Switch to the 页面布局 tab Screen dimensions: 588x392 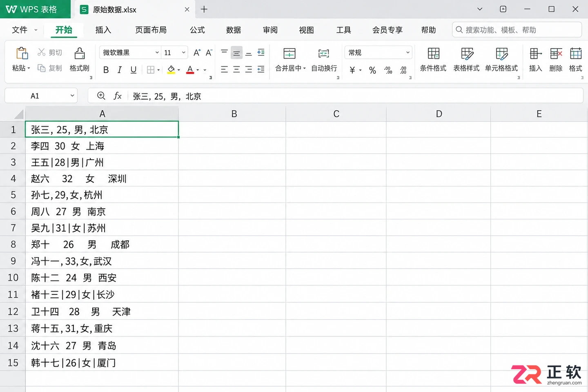pos(151,30)
